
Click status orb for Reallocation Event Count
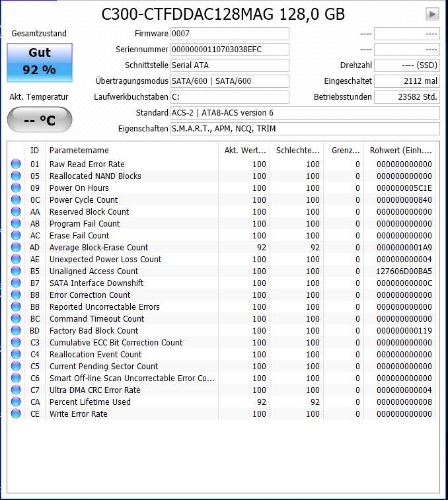pyautogui.click(x=16, y=354)
